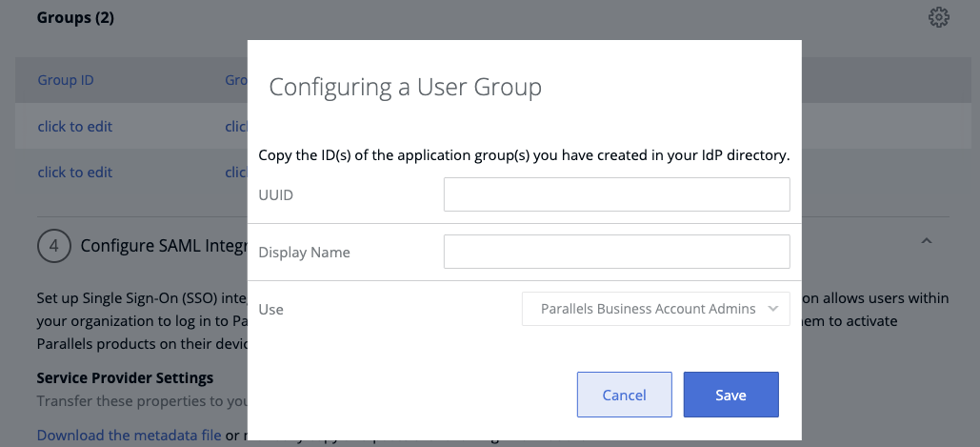Sort by the Group ID column header

tap(66, 80)
